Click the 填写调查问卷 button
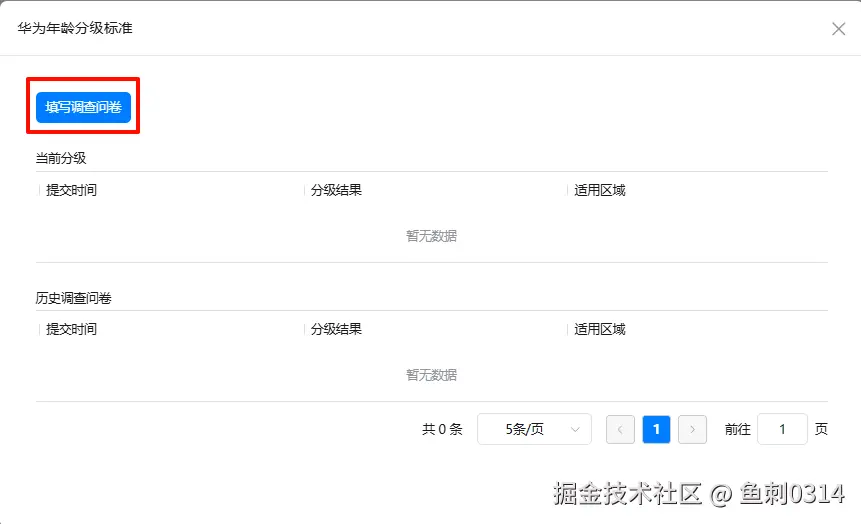861x524 pixels. click(83, 107)
